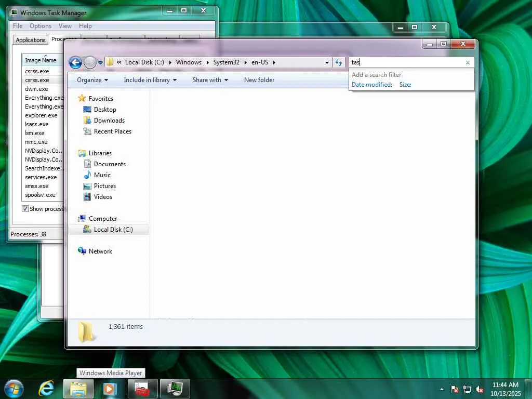Select services.exe in Task Manager

point(41,177)
